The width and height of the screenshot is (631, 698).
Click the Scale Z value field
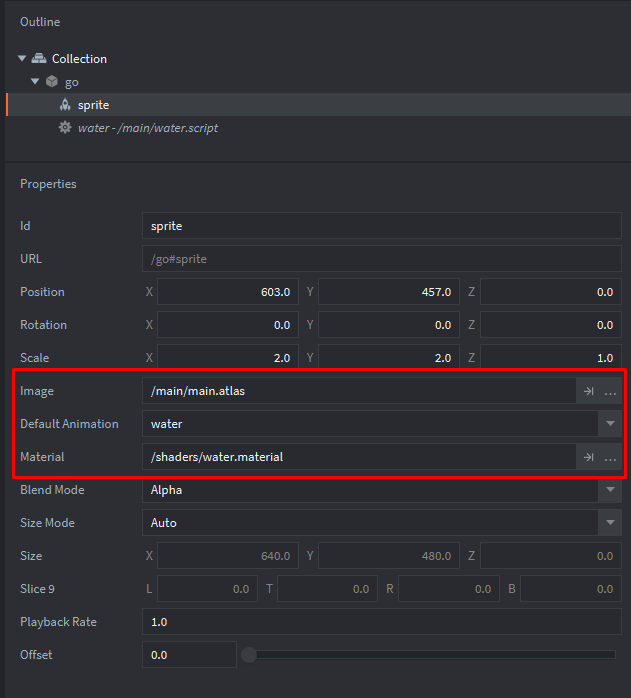click(550, 358)
